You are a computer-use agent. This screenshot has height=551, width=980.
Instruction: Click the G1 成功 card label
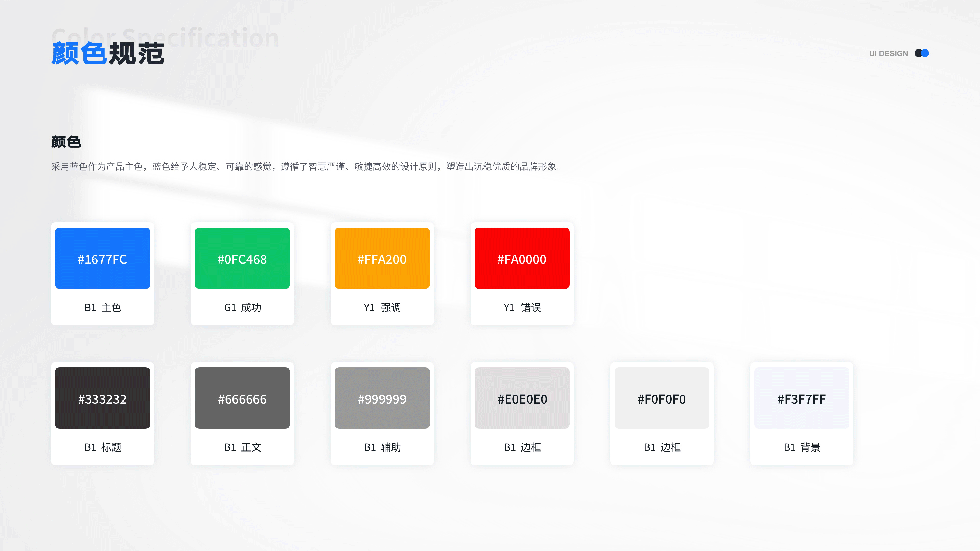pyautogui.click(x=242, y=308)
